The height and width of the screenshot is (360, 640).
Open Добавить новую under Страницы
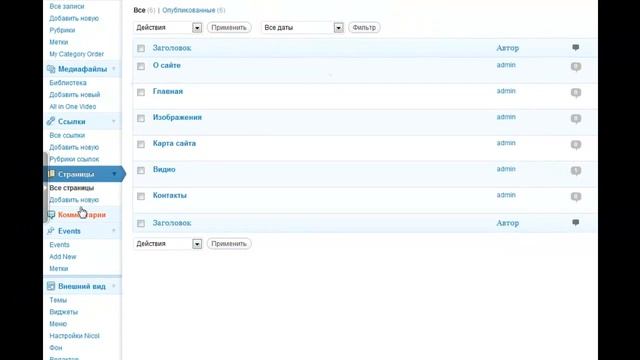point(74,200)
